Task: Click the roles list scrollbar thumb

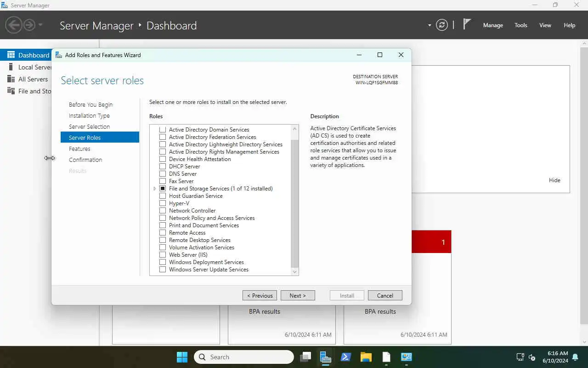Action: [295, 203]
